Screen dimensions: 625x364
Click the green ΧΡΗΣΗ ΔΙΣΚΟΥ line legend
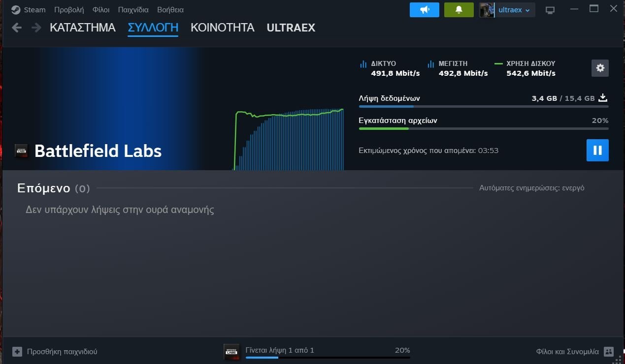(x=498, y=64)
